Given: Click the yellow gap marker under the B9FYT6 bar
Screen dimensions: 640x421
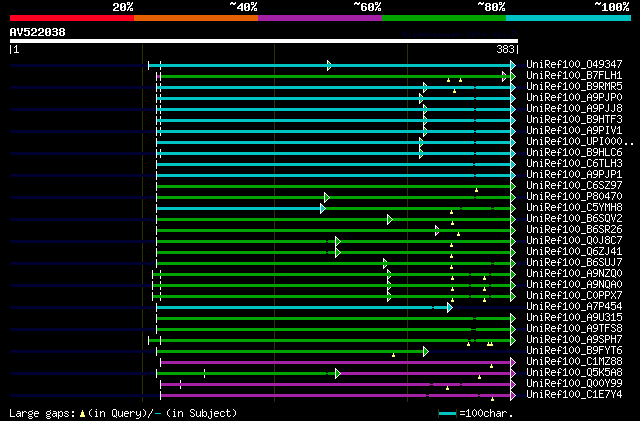Looking at the screenshot, I should tap(393, 355).
